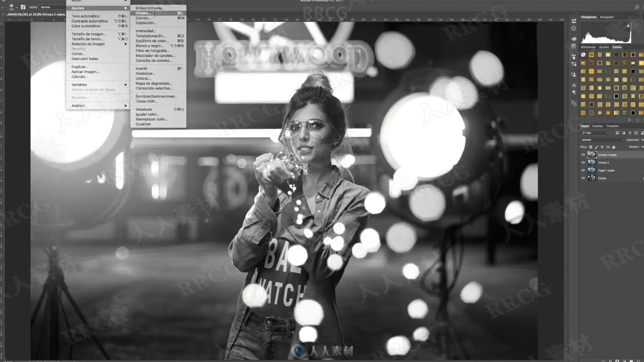Image resolution: width=644 pixels, height=362 pixels.
Task: Select Brillo/contraste... menu item
Action: 158,8
